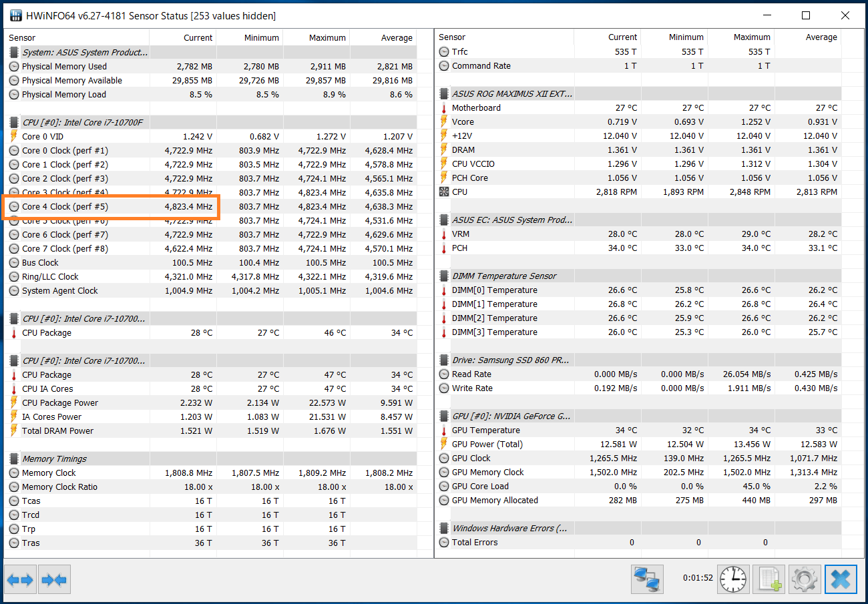Screen dimensions: 868x604
Task: Select the ASUS EC: ASUS System Prod group row
Action: [x=639, y=220]
